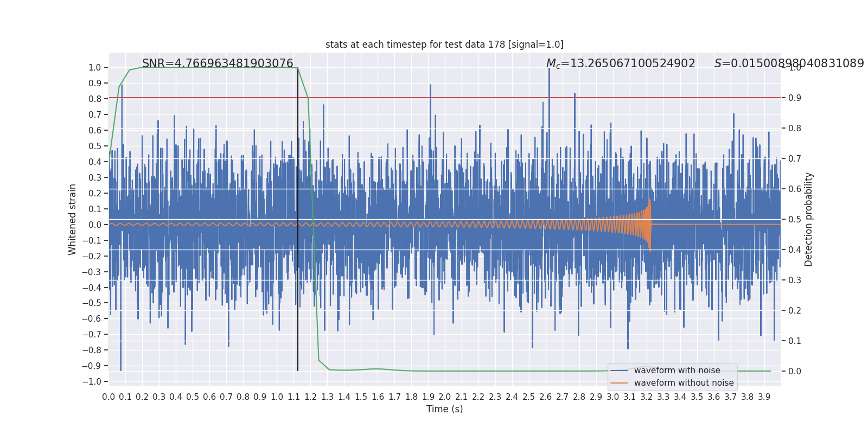Click the 2.0 tick on the time axis
This screenshot has height=434, width=868.
click(x=445, y=397)
